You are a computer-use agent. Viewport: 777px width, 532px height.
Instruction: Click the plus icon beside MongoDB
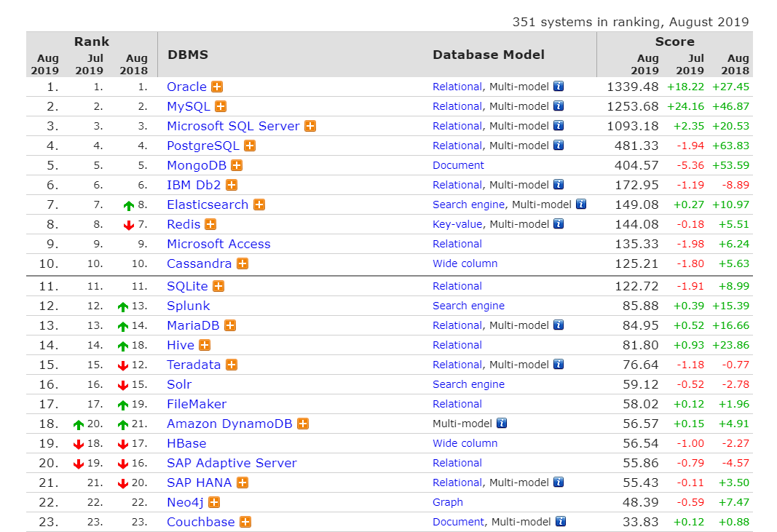(237, 165)
